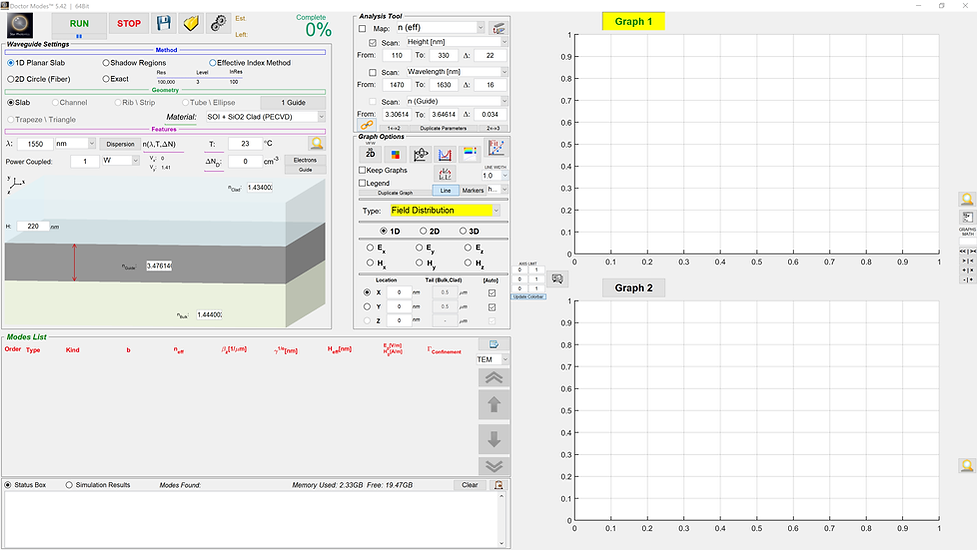Click magnifier icon at right of Graph 1
977x550 pixels.
pos(967,199)
